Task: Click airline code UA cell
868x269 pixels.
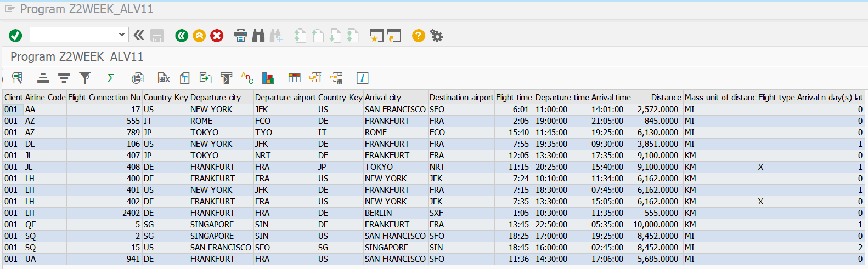Action: [45, 259]
